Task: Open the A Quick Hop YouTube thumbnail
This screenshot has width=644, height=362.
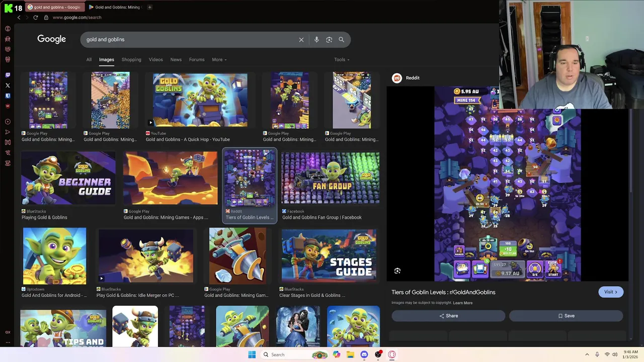Action: [200, 100]
